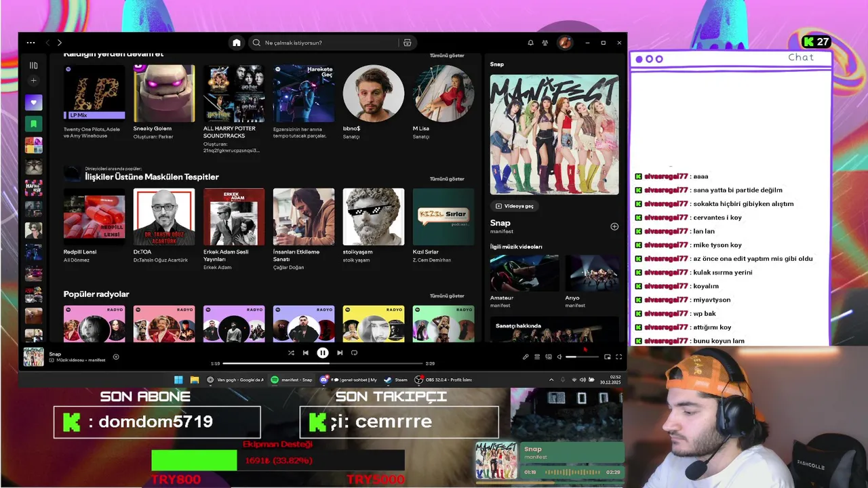Open İnsanları Etkileme Sanatı podcast
This screenshot has height=488, width=868.
(304, 229)
